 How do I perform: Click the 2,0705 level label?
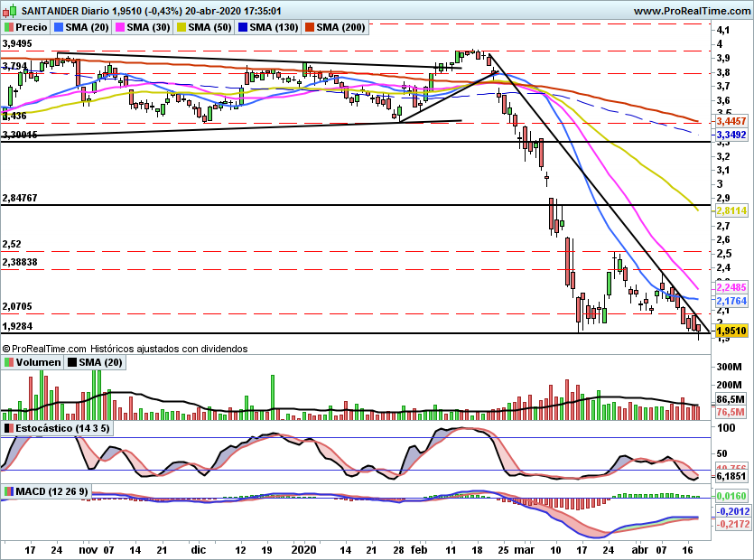click(x=17, y=306)
